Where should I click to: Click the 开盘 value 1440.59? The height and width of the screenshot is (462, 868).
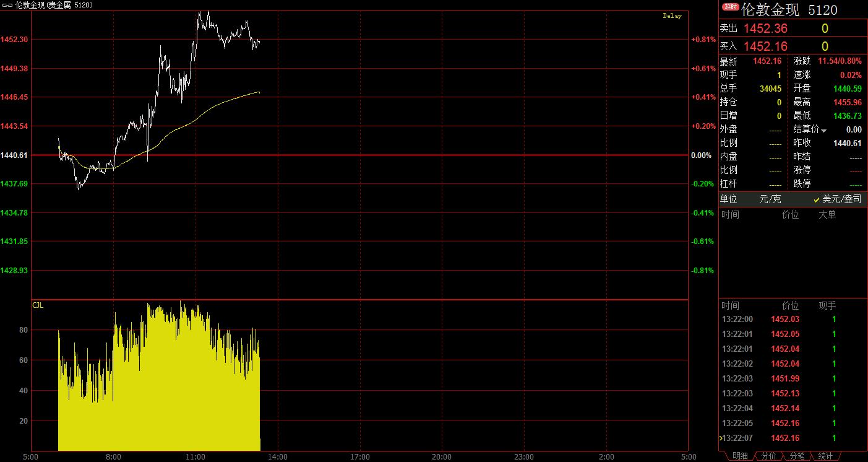[848, 89]
